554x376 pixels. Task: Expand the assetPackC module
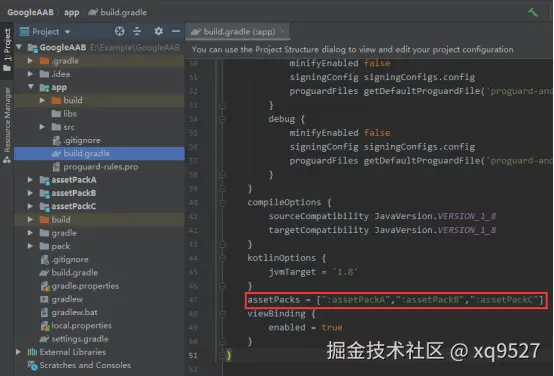tap(30, 206)
